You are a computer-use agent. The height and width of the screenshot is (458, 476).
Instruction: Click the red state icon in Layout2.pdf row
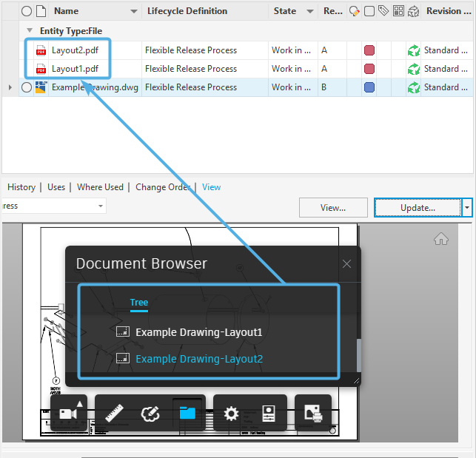point(369,50)
